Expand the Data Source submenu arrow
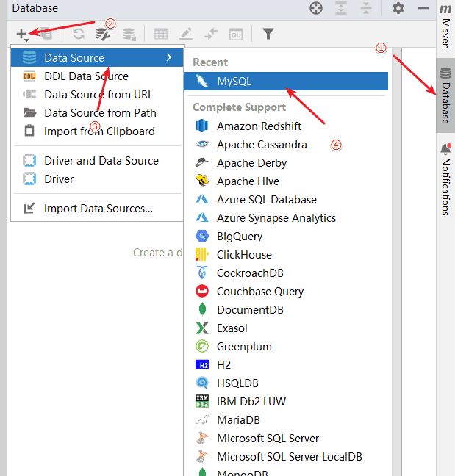The width and height of the screenshot is (455, 476). (x=169, y=57)
